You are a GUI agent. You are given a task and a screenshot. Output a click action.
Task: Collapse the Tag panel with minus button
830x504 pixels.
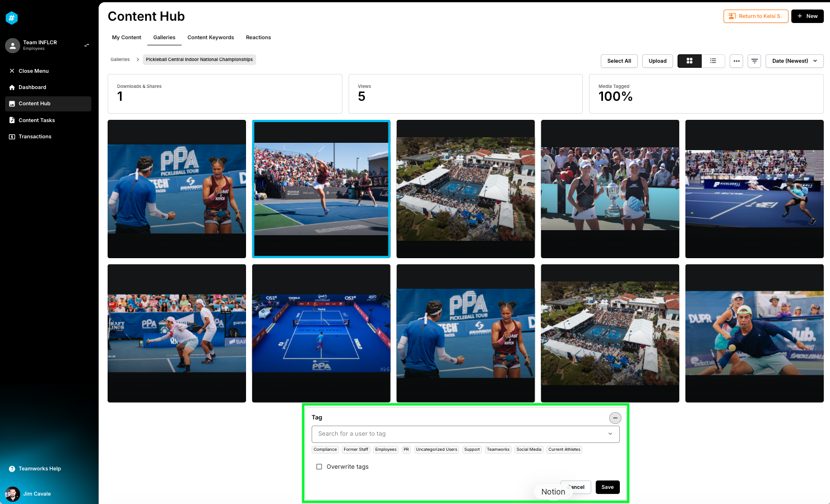point(615,418)
